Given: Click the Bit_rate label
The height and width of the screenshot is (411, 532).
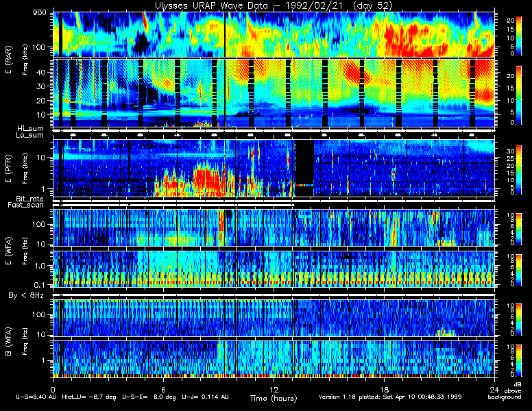Looking at the screenshot, I should click(x=29, y=199).
